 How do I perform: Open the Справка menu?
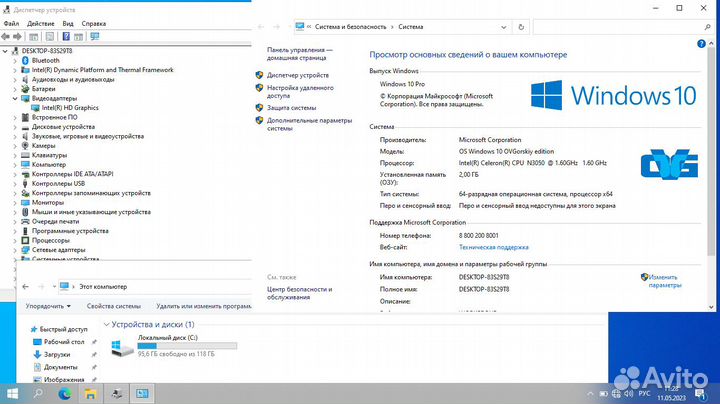pyautogui.click(x=94, y=23)
